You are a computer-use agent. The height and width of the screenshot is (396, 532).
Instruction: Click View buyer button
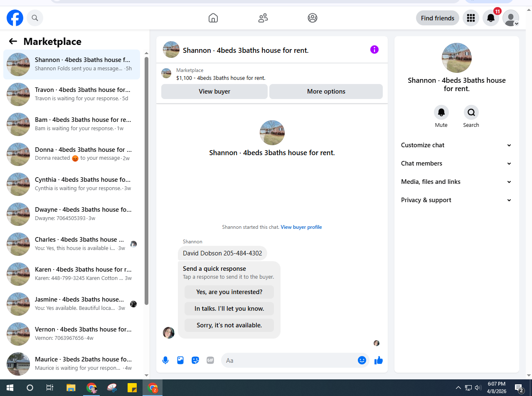coord(214,92)
